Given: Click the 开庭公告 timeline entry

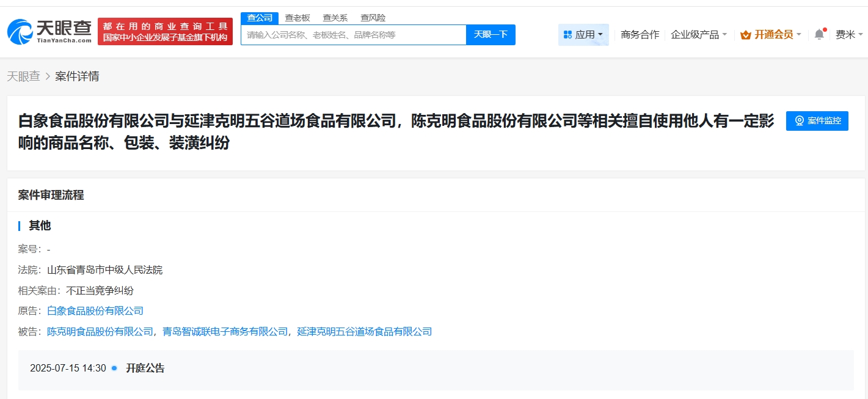Looking at the screenshot, I should [145, 368].
